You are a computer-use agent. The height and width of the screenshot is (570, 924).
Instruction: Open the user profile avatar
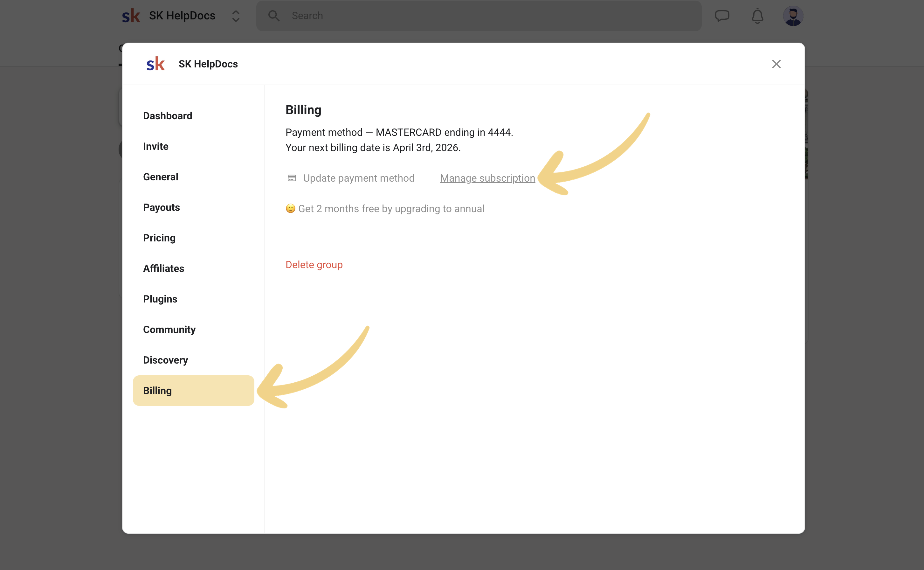793,16
